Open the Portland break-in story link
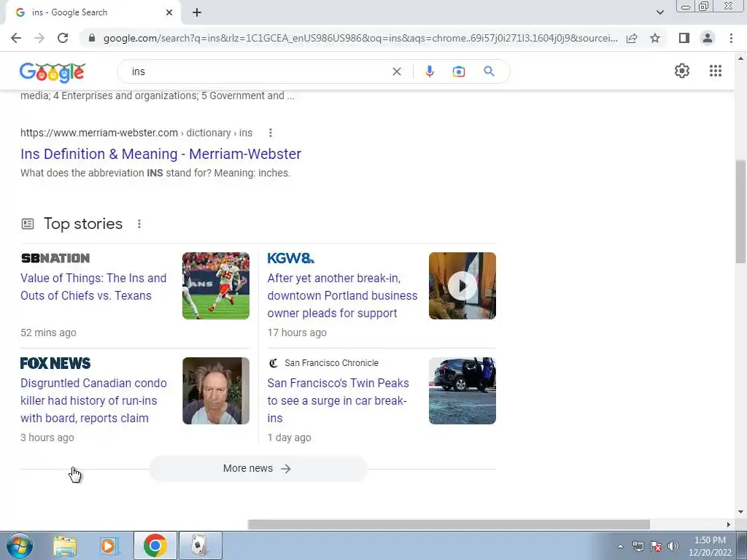 (342, 295)
